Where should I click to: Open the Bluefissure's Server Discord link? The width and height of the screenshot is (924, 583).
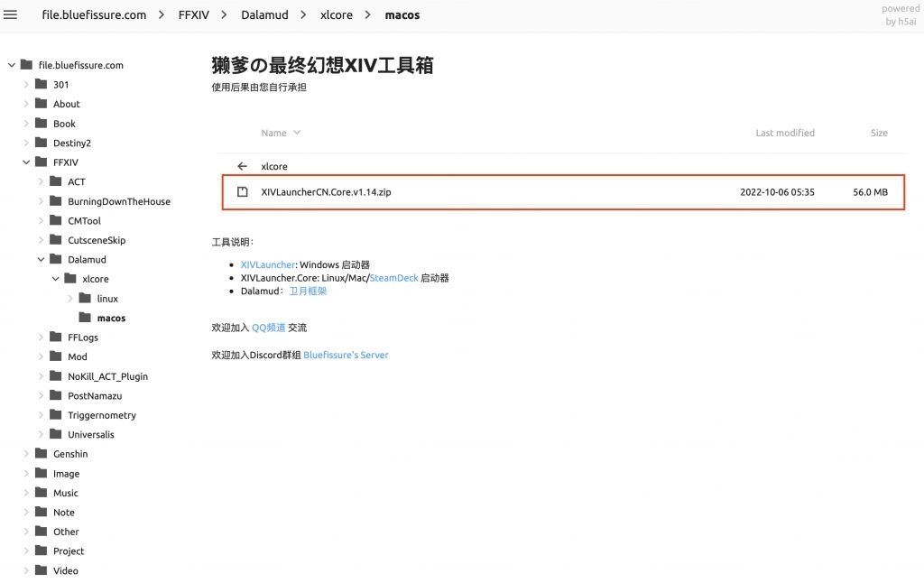[x=348, y=355]
